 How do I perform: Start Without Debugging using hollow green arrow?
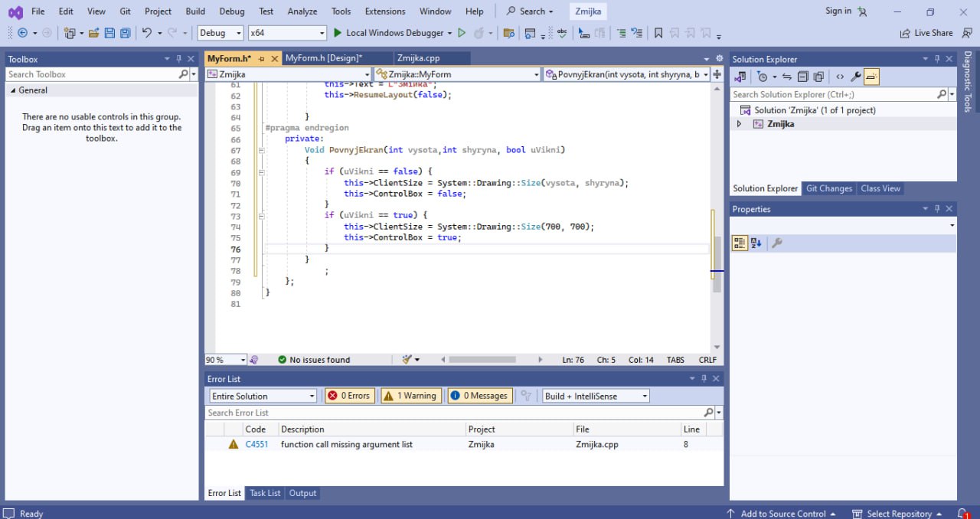pyautogui.click(x=461, y=33)
